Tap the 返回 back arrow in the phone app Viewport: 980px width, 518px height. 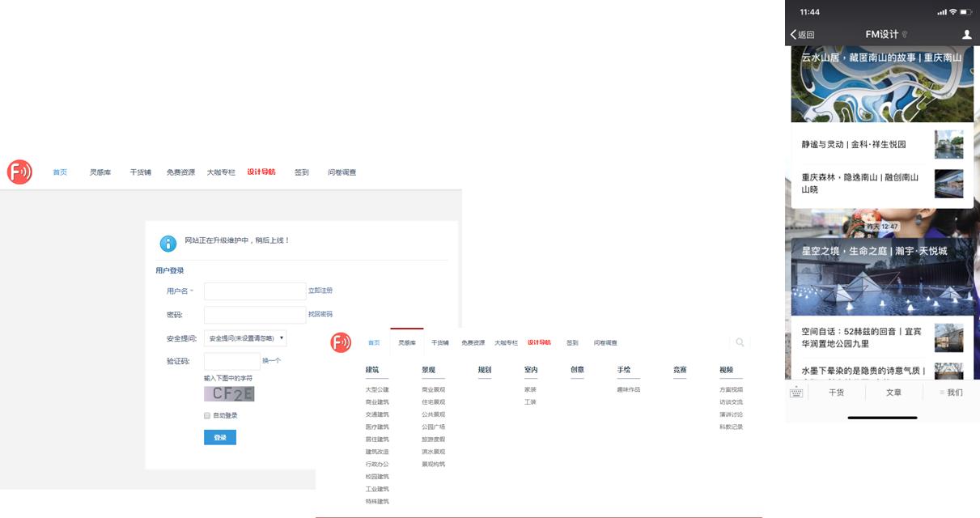coord(802,35)
